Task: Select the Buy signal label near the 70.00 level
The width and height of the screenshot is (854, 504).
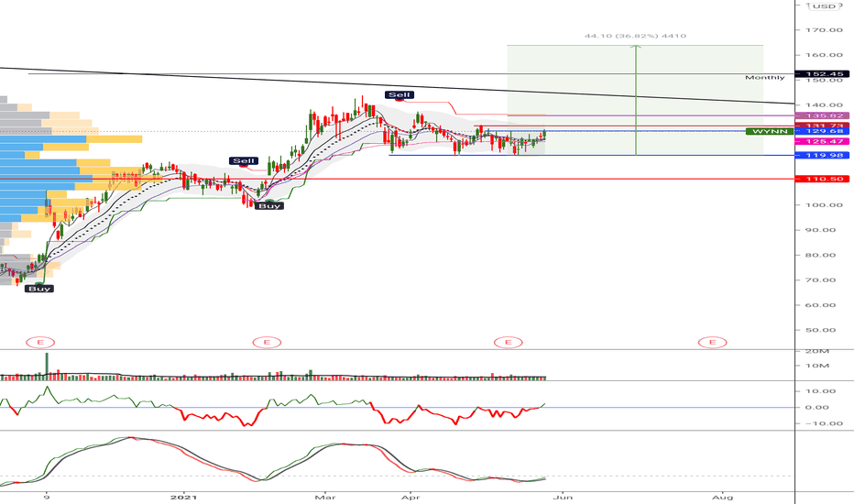Action: point(39,289)
